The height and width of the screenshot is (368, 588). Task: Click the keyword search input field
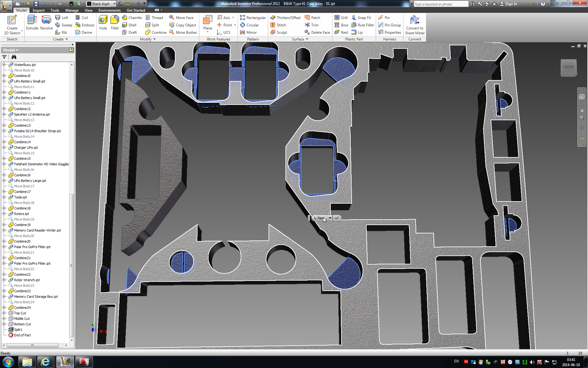click(441, 4)
